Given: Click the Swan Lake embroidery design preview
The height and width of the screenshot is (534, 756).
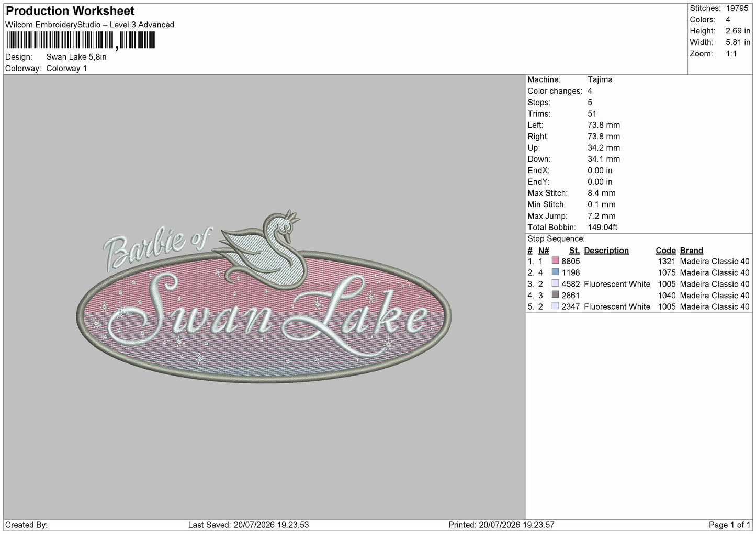Looking at the screenshot, I should click(x=264, y=297).
